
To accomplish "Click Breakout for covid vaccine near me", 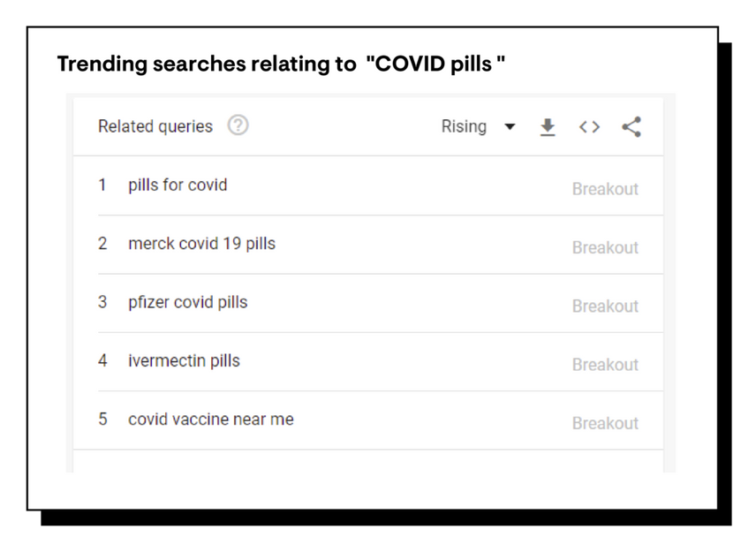I will [x=606, y=423].
